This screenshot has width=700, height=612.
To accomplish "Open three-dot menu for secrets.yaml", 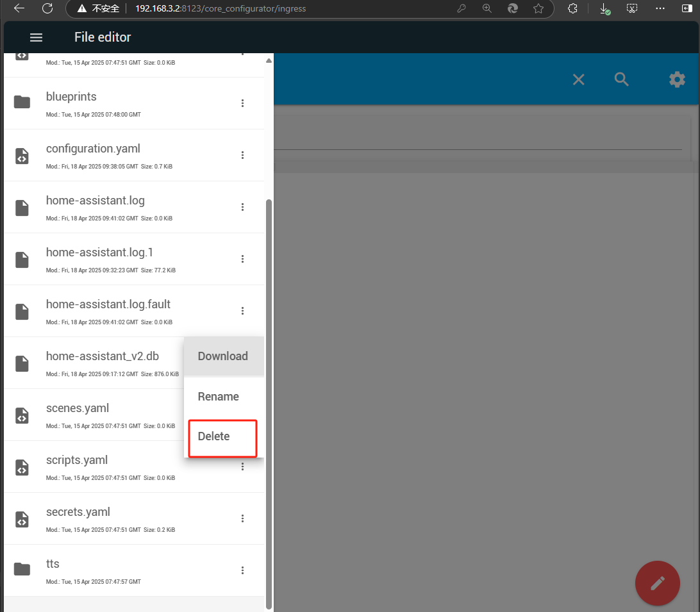I will tap(242, 518).
